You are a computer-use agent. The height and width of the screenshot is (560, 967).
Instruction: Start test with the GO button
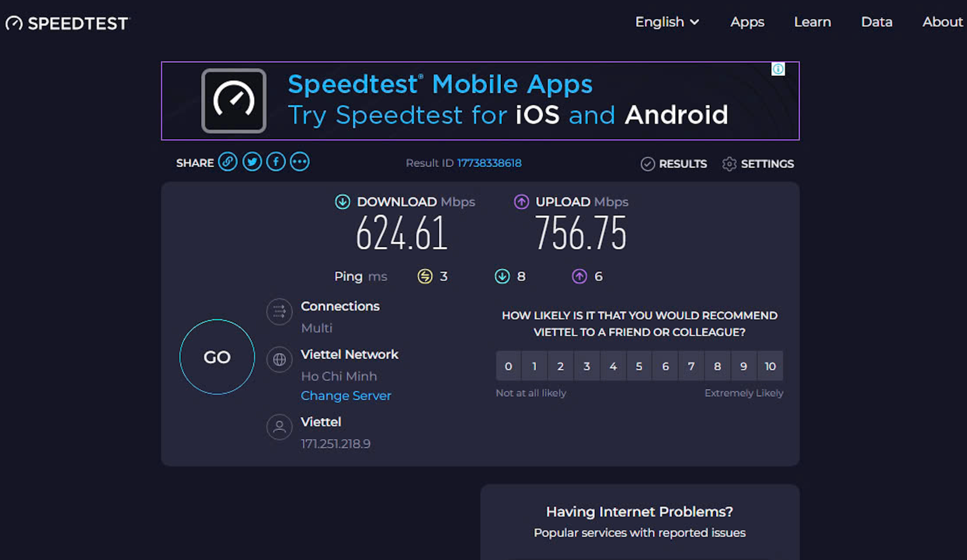(x=217, y=357)
